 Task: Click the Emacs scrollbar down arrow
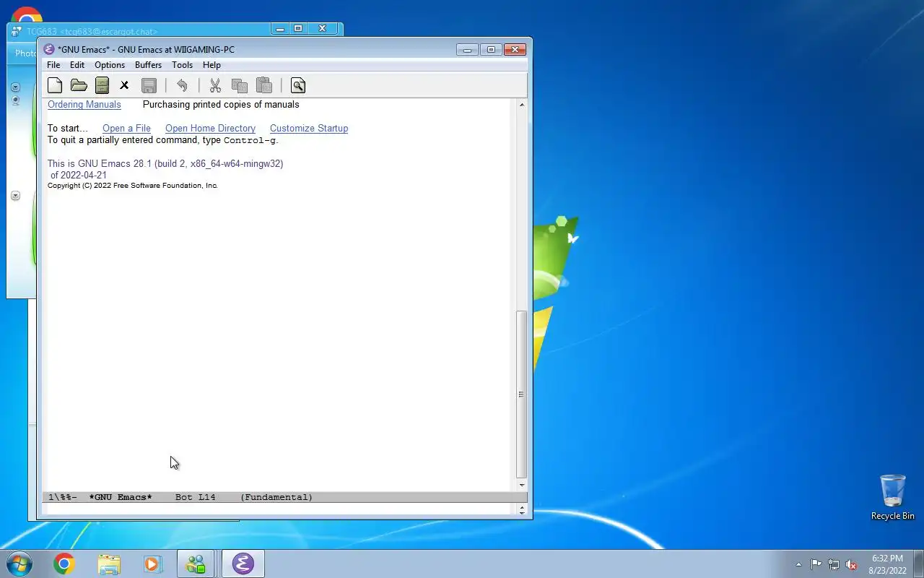point(522,486)
